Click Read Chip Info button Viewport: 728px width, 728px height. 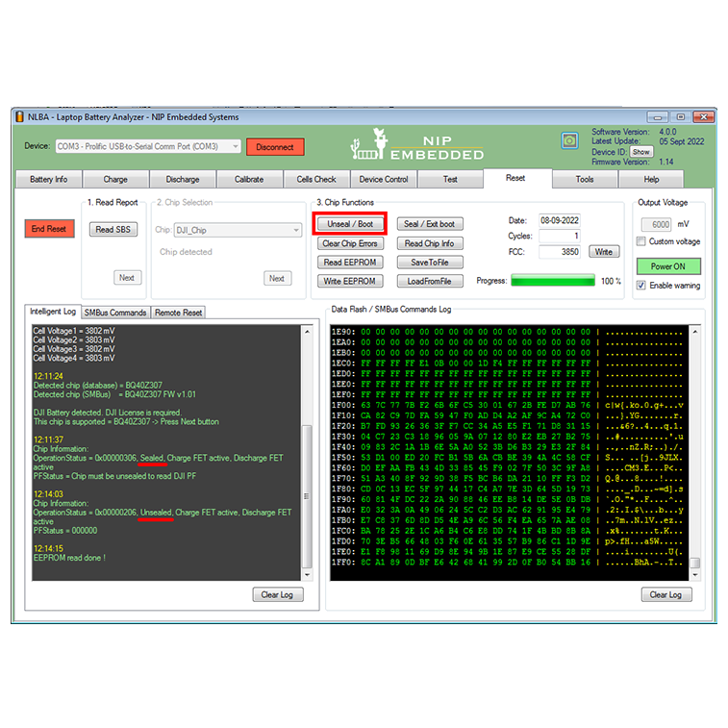430,243
